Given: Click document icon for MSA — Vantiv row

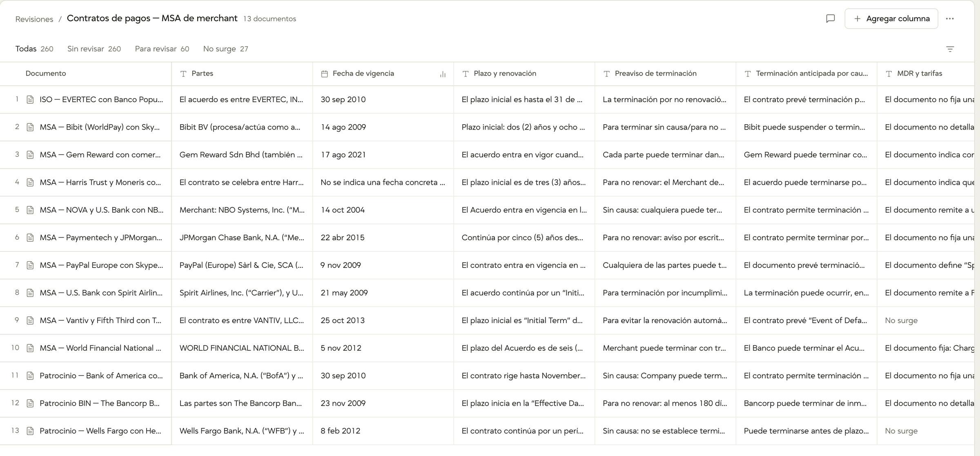Looking at the screenshot, I should coord(30,320).
